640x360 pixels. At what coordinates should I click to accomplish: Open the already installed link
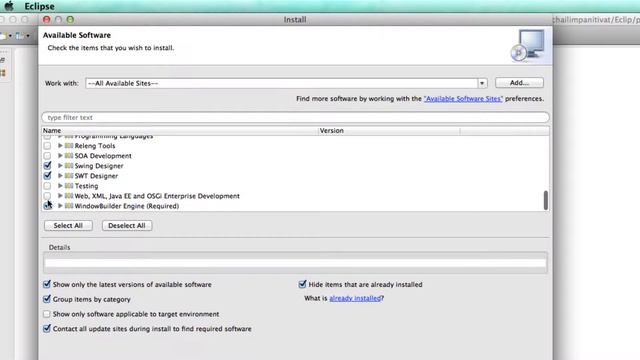pos(355,298)
